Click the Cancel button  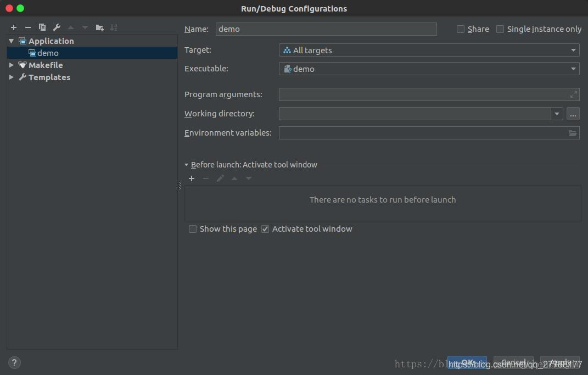pyautogui.click(x=513, y=362)
